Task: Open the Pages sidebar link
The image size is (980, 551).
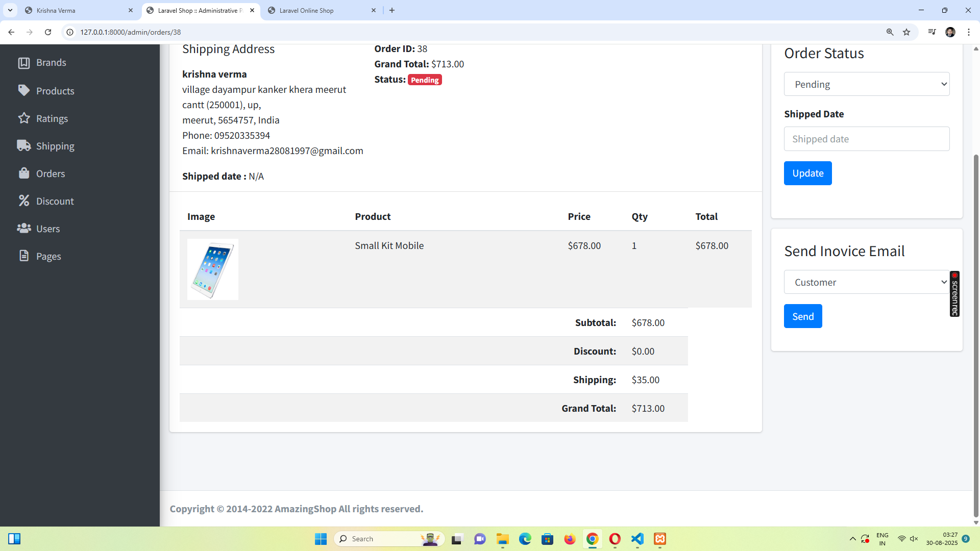Action: pos(48,256)
